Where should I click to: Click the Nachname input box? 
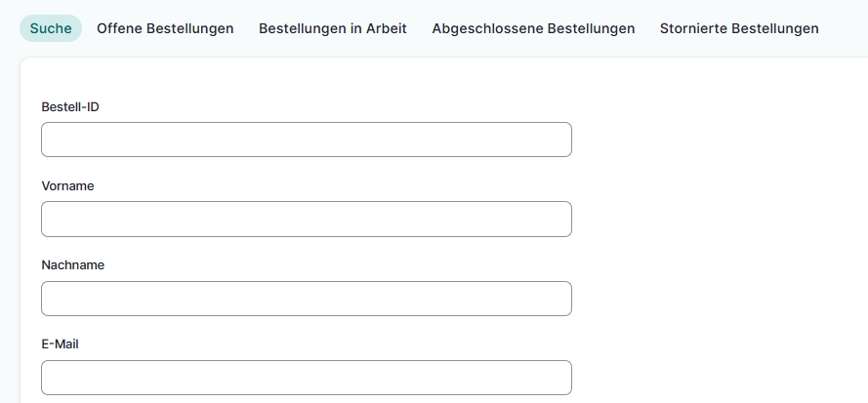coord(306,299)
